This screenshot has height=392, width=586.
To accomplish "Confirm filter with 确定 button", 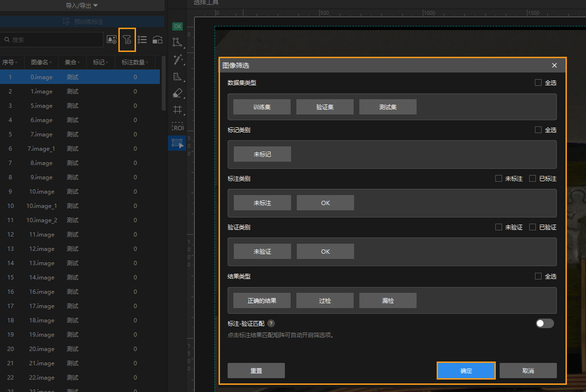I will point(466,371).
